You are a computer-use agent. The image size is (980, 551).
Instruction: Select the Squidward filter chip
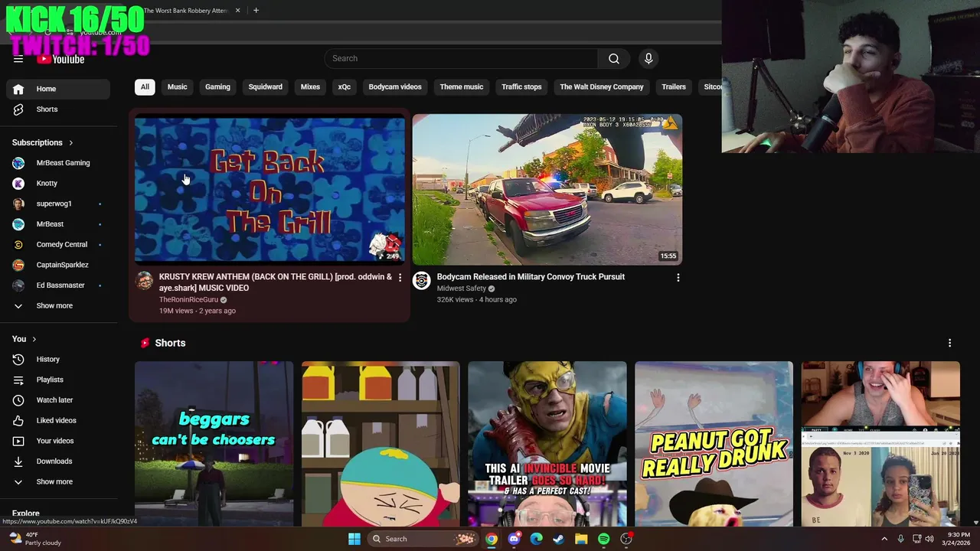[266, 87]
